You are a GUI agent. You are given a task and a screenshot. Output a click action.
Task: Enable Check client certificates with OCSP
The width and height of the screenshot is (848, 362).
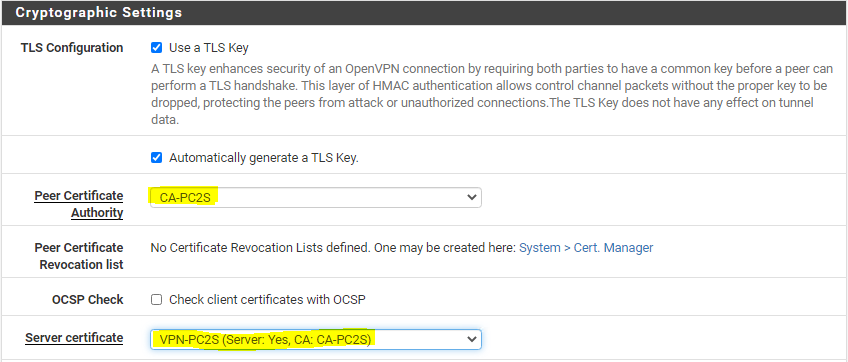pyautogui.click(x=156, y=300)
